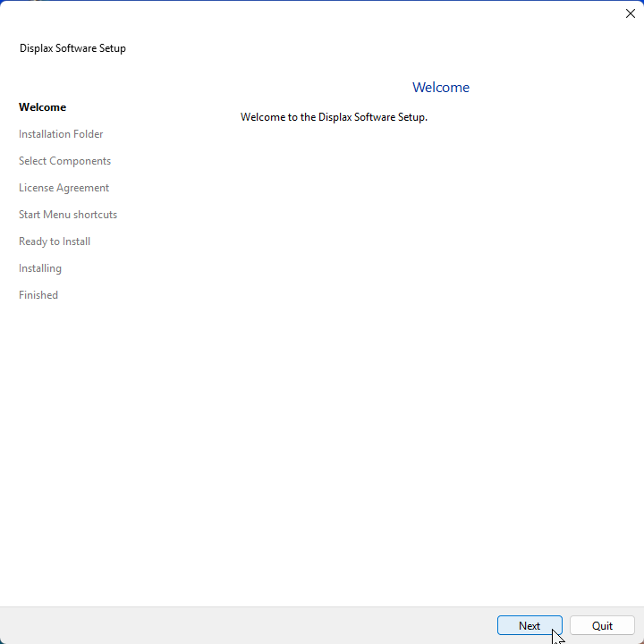
Task: Click the Next button
Action: [529, 626]
